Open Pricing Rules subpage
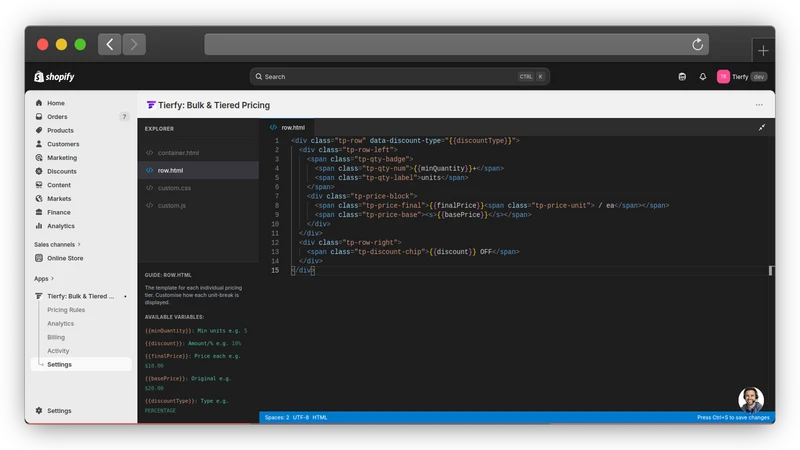 (x=66, y=310)
